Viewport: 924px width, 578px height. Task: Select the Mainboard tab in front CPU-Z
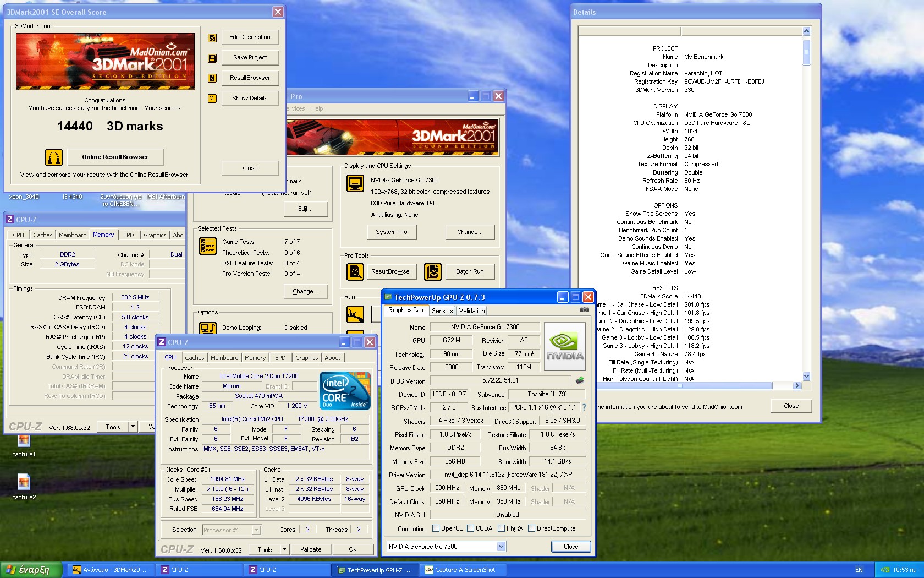(225, 358)
